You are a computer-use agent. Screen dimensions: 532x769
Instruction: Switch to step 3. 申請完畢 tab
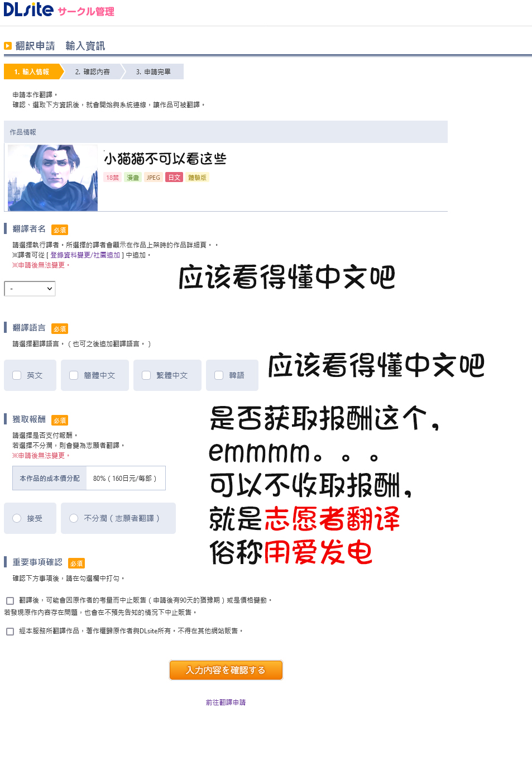click(x=154, y=71)
